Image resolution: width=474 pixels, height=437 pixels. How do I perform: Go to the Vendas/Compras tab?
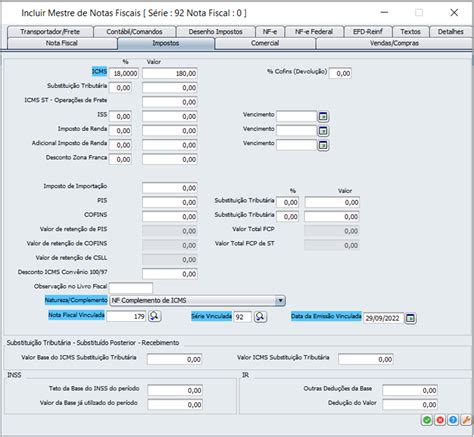[394, 43]
